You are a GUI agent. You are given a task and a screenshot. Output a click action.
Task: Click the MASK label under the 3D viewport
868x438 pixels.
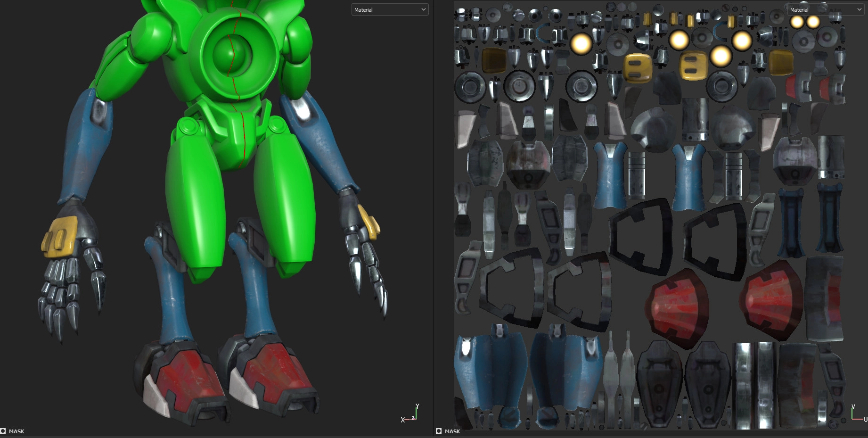(x=16, y=431)
